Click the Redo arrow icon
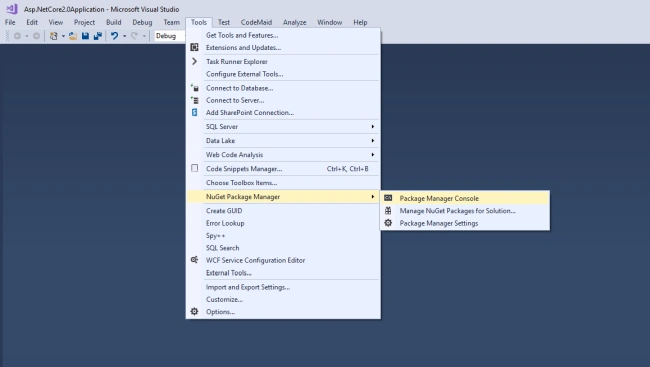 tap(134, 36)
